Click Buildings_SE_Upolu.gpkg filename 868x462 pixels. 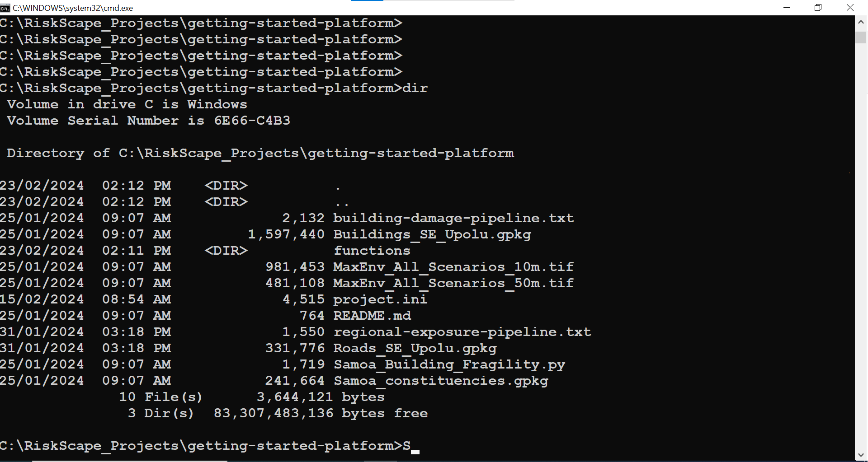tap(432, 234)
